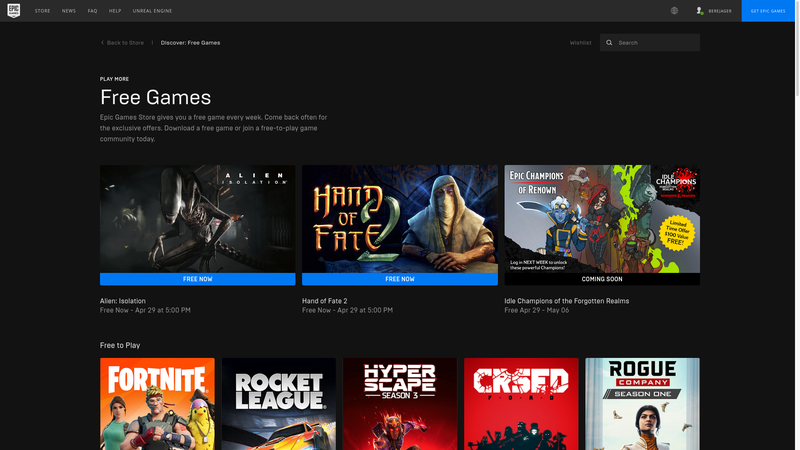The image size is (800, 450).
Task: Open the Hyper Scape Season 3 tile
Action: pyautogui.click(x=399, y=404)
